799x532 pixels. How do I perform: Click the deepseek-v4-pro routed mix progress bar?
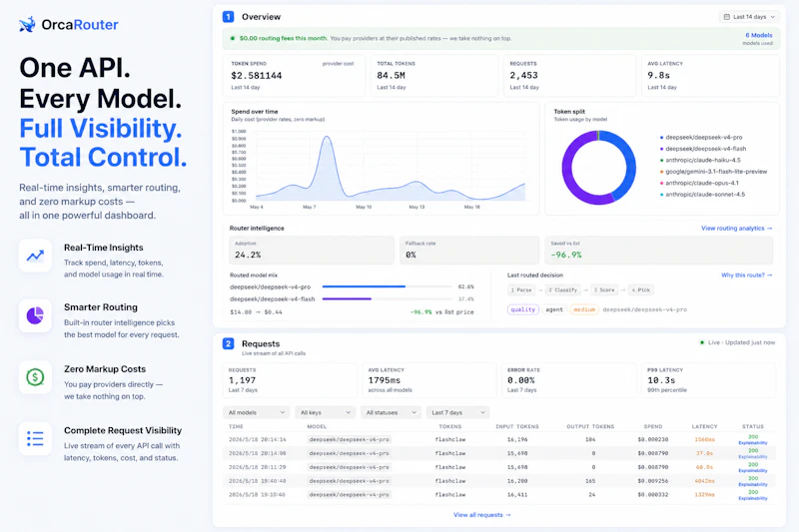click(x=388, y=286)
